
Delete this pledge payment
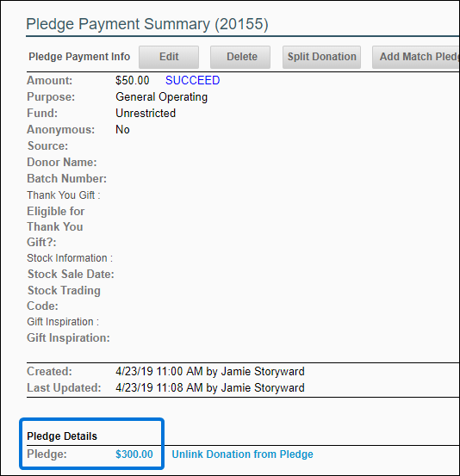tap(240, 57)
